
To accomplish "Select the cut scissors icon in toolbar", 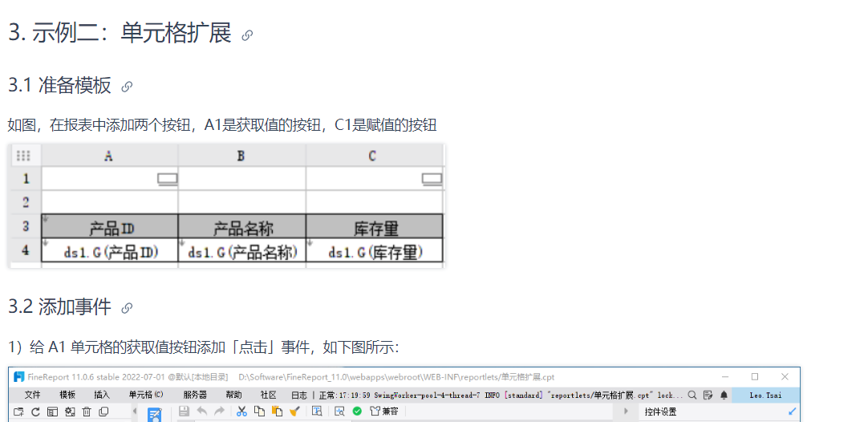I will [241, 411].
